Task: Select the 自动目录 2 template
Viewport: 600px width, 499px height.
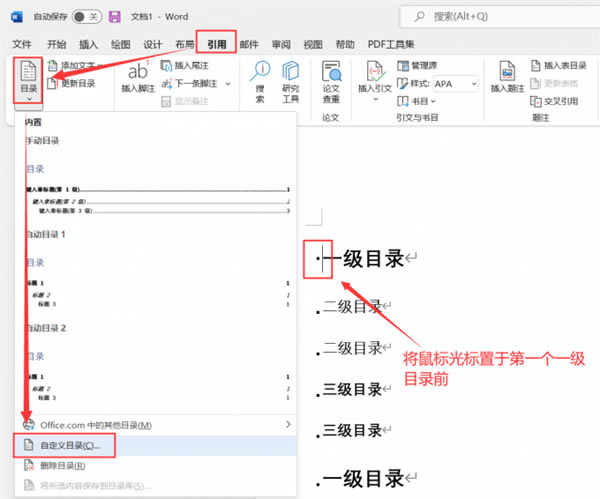Action: tap(156, 364)
